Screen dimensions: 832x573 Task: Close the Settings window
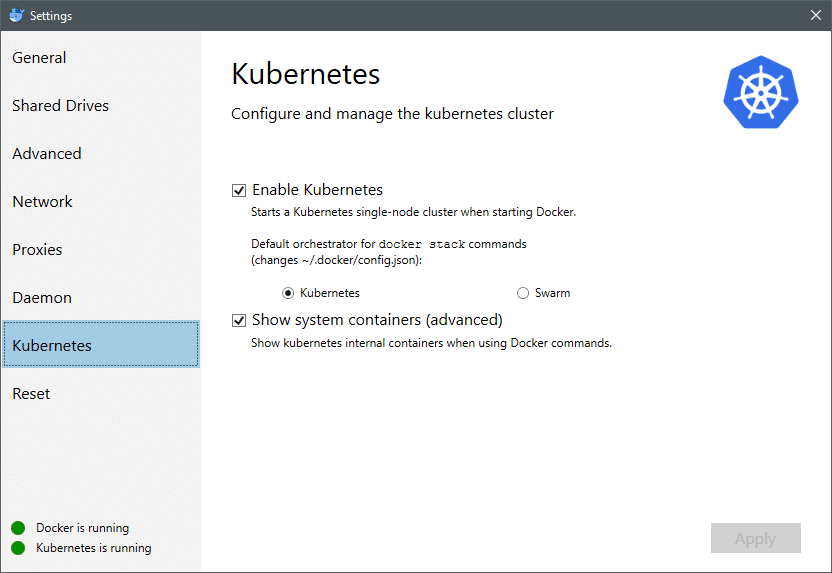point(816,15)
